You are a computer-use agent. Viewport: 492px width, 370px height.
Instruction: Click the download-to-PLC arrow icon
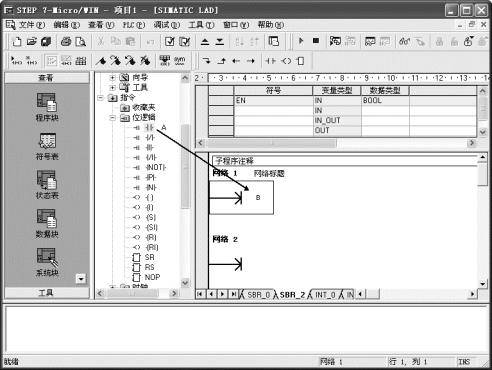point(220,42)
